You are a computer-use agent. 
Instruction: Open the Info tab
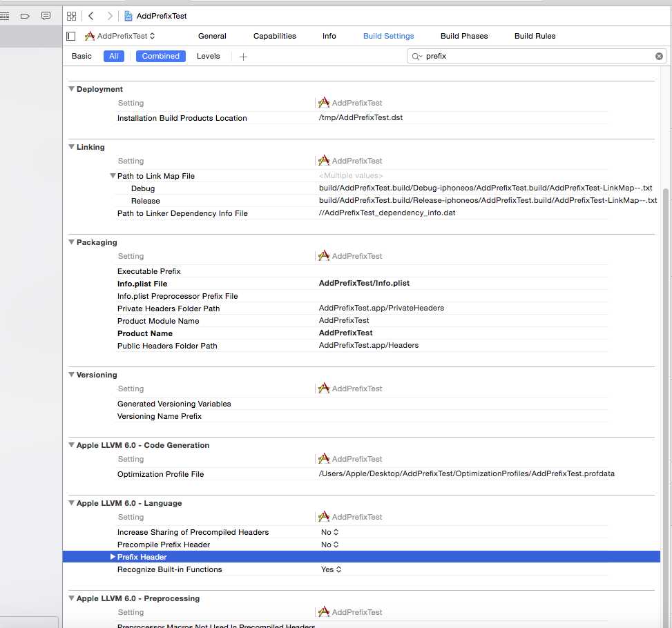[x=329, y=36]
